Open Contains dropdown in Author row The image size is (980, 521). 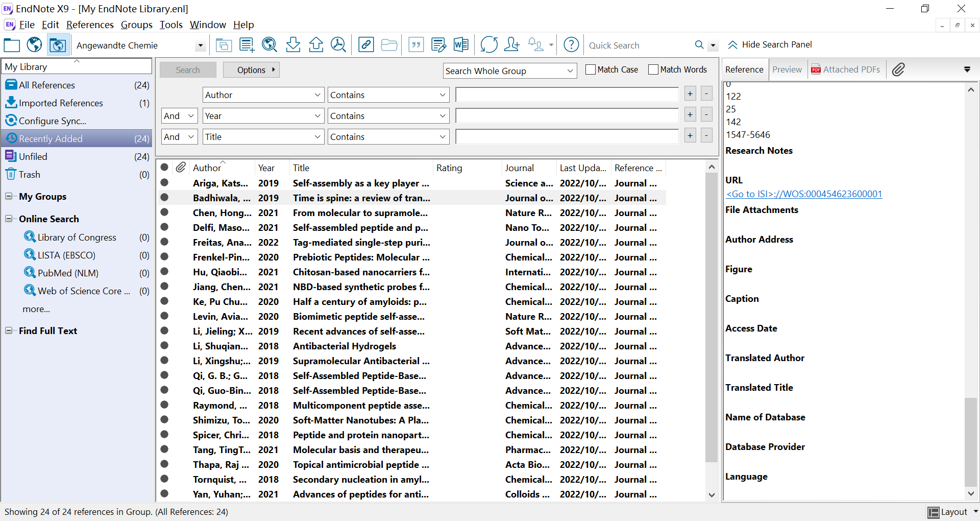coord(388,95)
